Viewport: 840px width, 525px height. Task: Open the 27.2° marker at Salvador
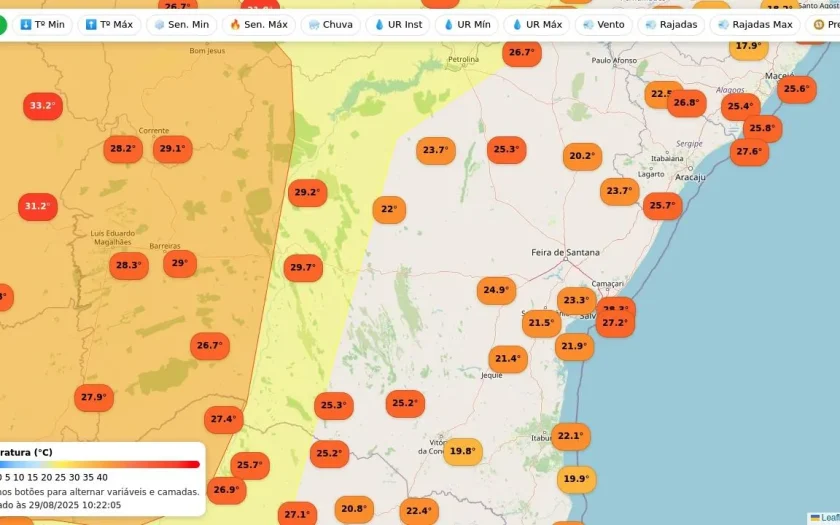pos(615,323)
